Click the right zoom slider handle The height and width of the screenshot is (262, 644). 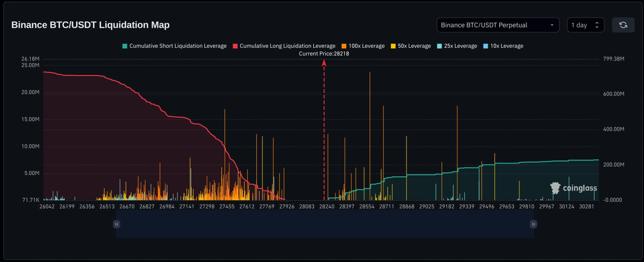pyautogui.click(x=533, y=224)
